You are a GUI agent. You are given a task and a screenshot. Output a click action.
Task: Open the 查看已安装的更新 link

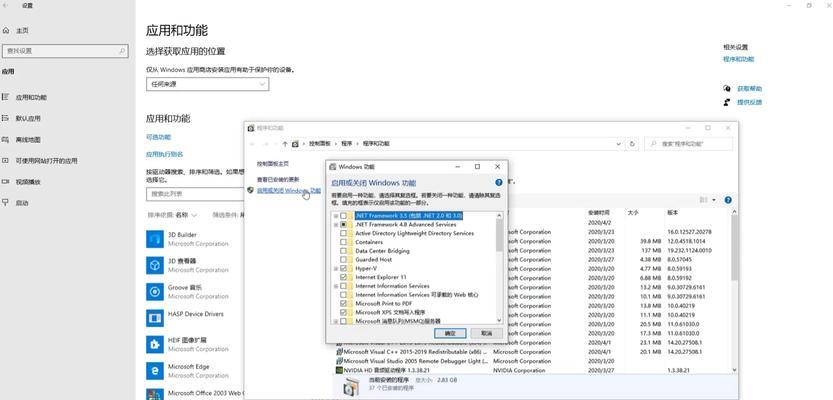(x=278, y=180)
